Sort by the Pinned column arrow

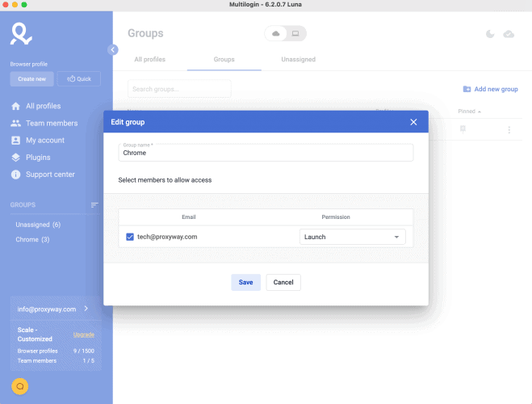tap(480, 112)
